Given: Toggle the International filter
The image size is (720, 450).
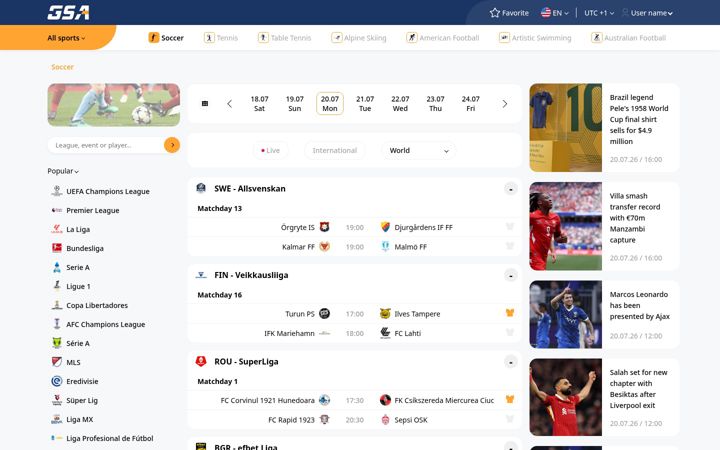Looking at the screenshot, I should coord(334,150).
